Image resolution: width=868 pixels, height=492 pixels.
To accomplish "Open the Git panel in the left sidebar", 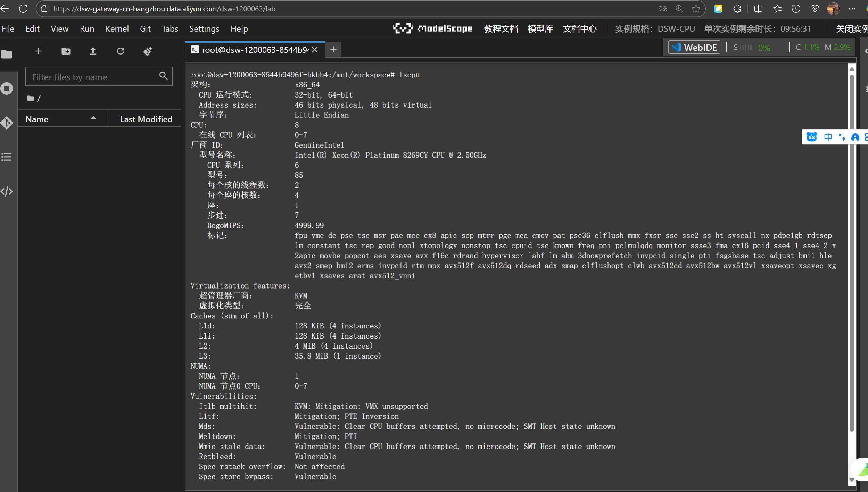I will tap(7, 123).
